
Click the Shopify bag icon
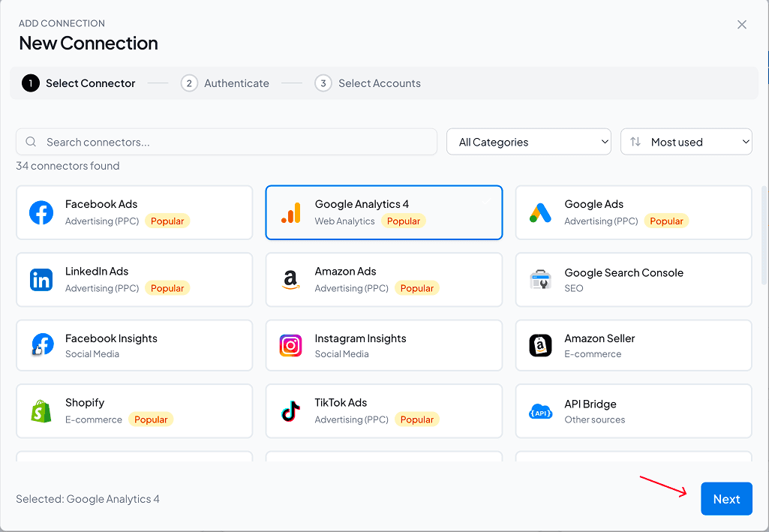tap(41, 411)
